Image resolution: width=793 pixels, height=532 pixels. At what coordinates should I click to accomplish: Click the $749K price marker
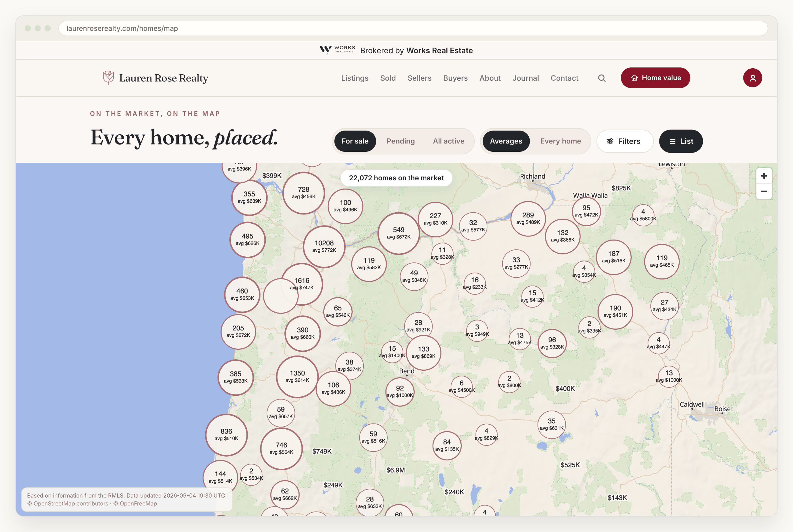[322, 451]
